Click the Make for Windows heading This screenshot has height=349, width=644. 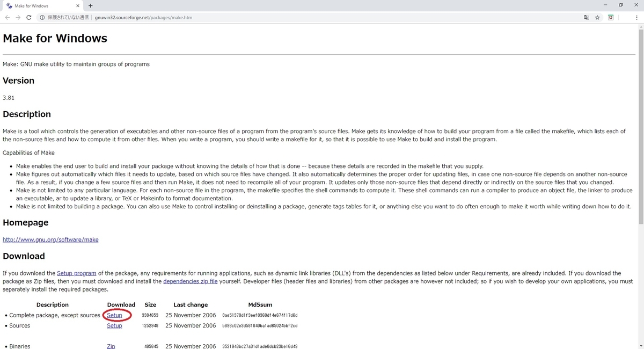(55, 39)
